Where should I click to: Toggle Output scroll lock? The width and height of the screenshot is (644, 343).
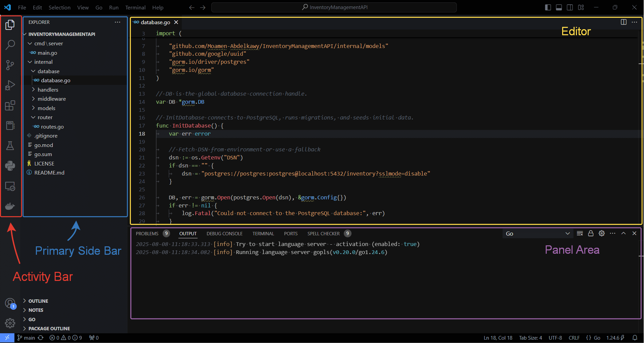point(591,234)
